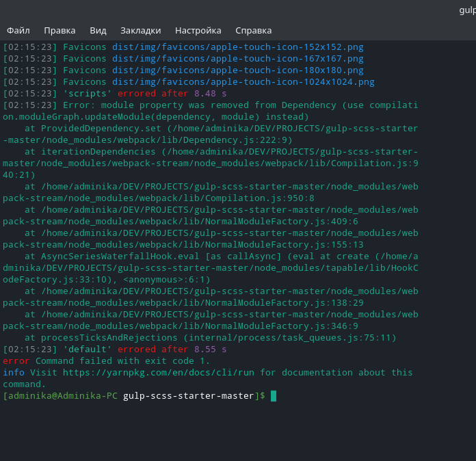The image size is (476, 461).
Task: Click the "[adminika@Adminika-PC" prompt text
Action: pyautogui.click(x=60, y=396)
